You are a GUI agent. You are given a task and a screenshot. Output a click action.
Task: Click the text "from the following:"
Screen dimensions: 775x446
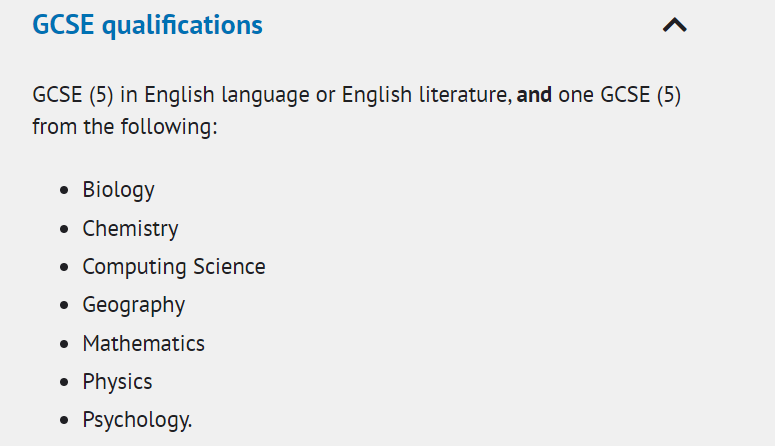pyautogui.click(x=125, y=127)
